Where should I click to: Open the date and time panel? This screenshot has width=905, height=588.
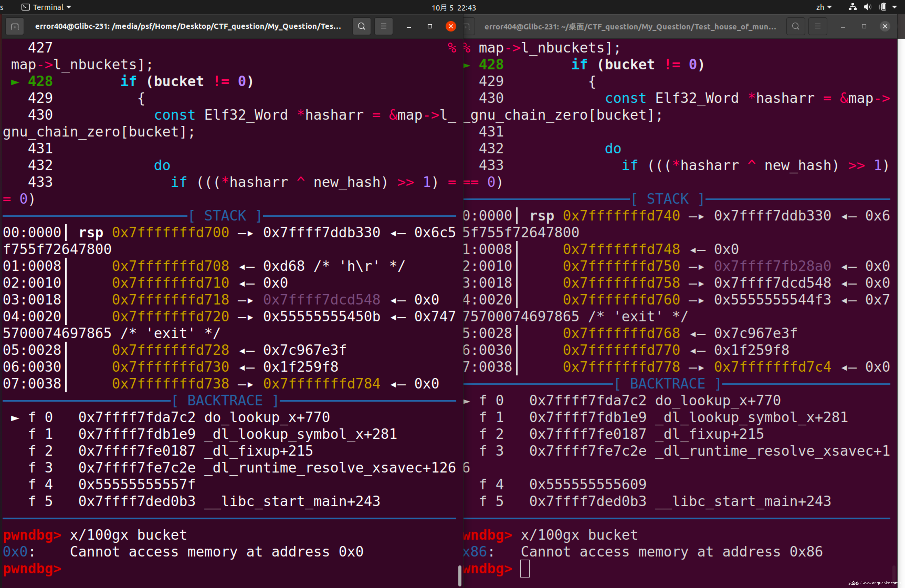tap(453, 8)
